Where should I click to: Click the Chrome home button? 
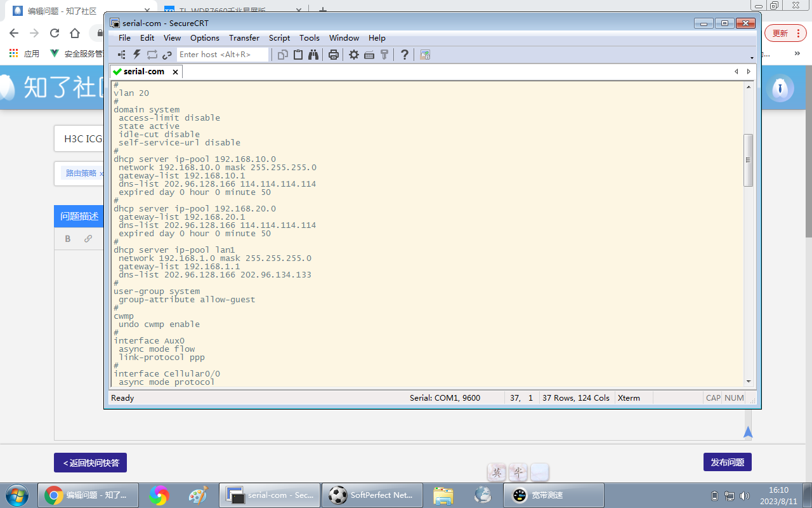point(75,33)
